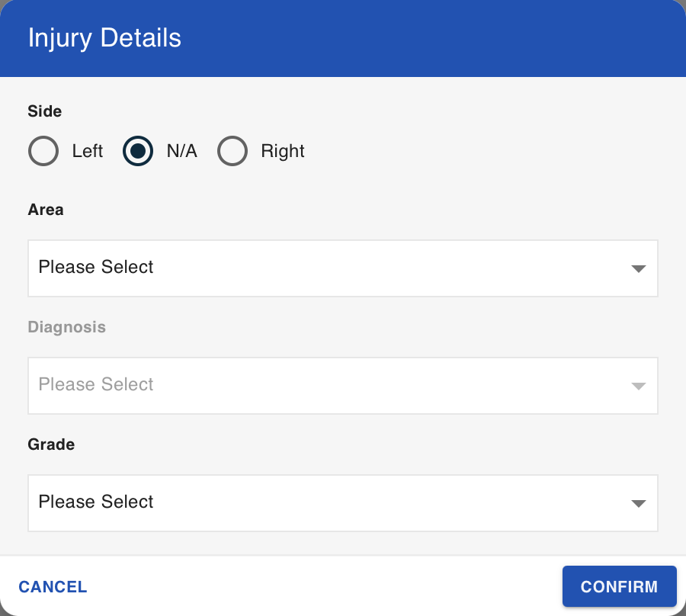Click the Area dropdown arrow icon

pyautogui.click(x=639, y=268)
